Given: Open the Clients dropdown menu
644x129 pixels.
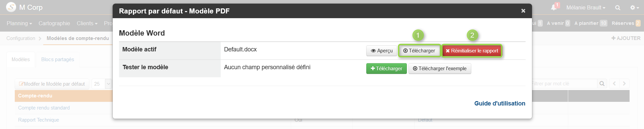Looking at the screenshot, I should 87,23.
